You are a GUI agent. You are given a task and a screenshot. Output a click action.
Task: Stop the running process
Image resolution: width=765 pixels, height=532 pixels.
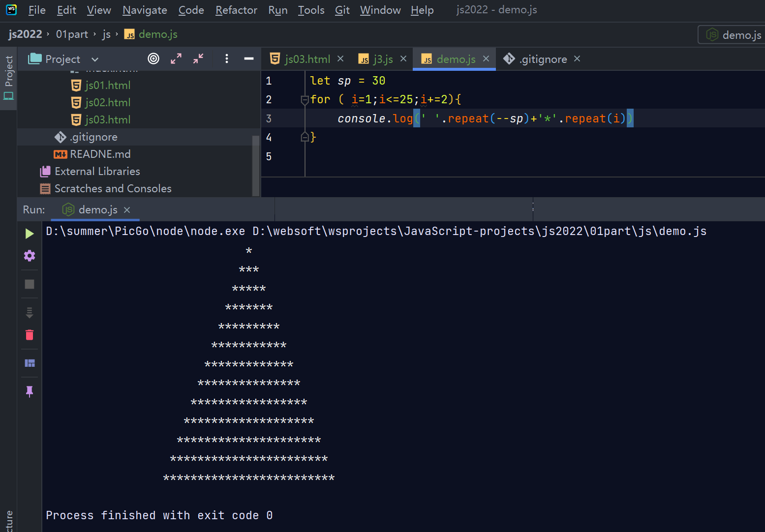30,284
